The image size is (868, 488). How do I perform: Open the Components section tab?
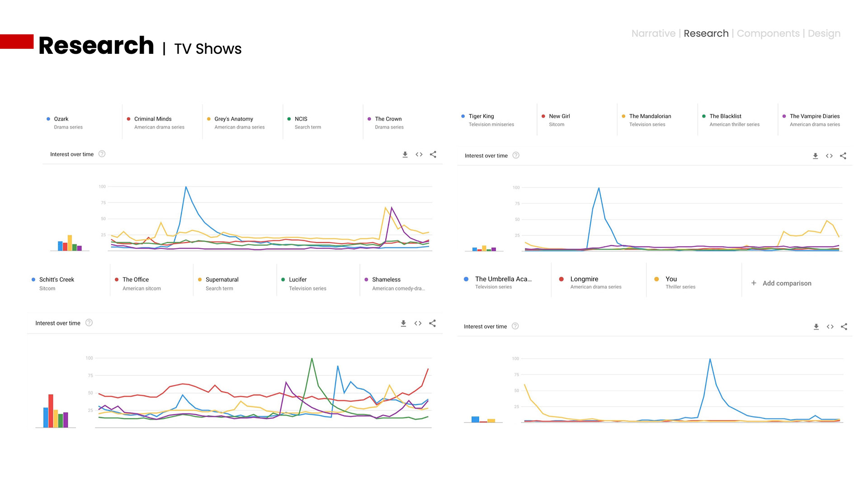[x=768, y=33]
